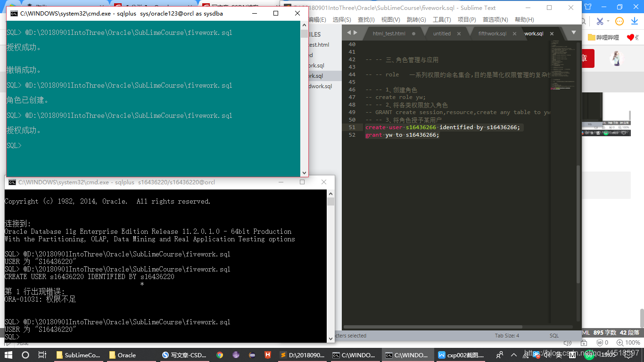Switch to the Sublime Text taskbar item
The width and height of the screenshot is (644, 362).
[303, 355]
